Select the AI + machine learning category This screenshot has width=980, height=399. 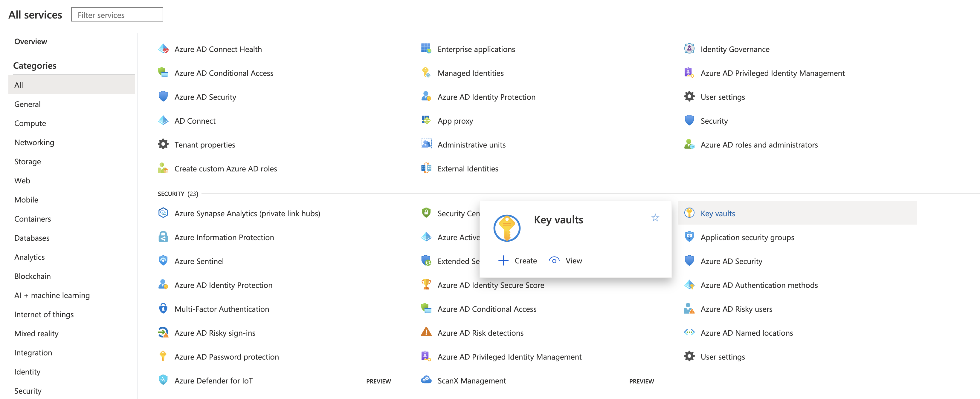pyautogui.click(x=52, y=295)
